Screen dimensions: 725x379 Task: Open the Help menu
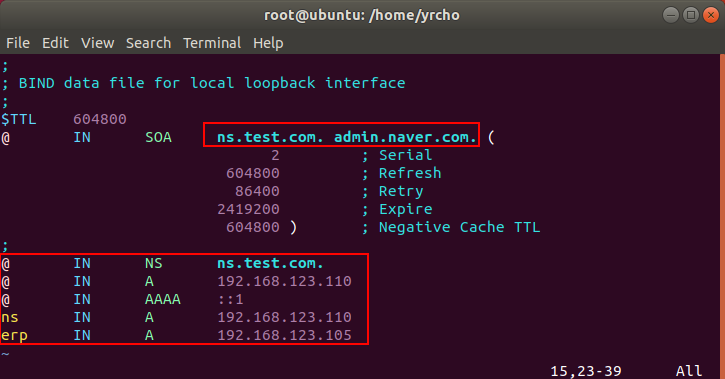[x=268, y=43]
